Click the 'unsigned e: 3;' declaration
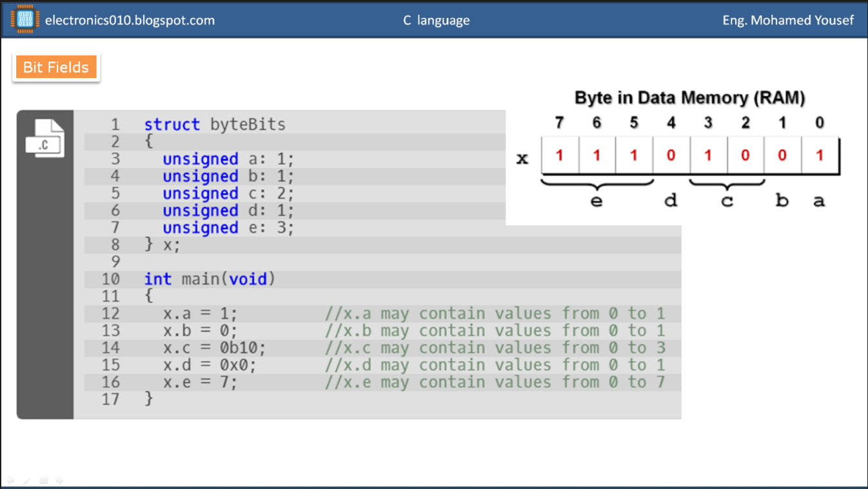Screen dimensions: 868x489 [x=228, y=228]
